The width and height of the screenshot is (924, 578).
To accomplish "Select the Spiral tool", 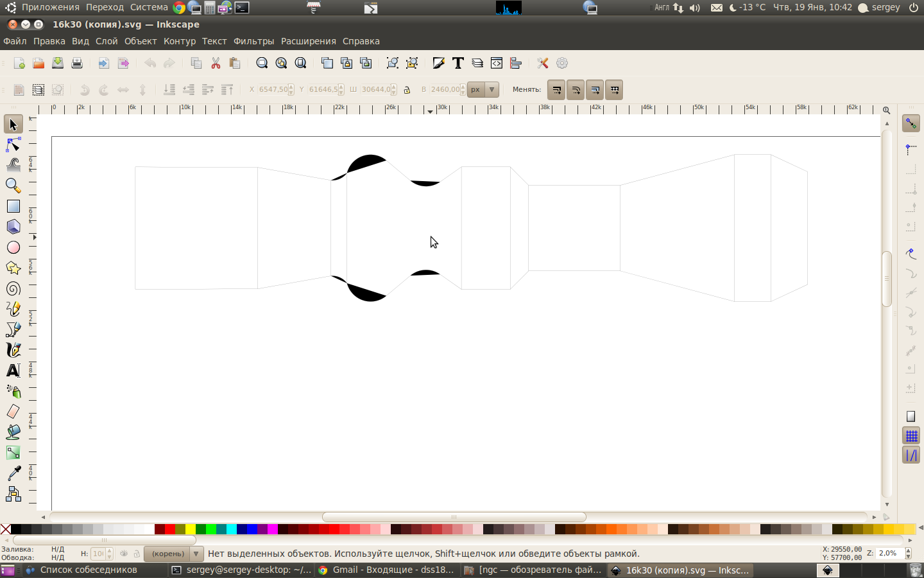I will pyautogui.click(x=13, y=288).
